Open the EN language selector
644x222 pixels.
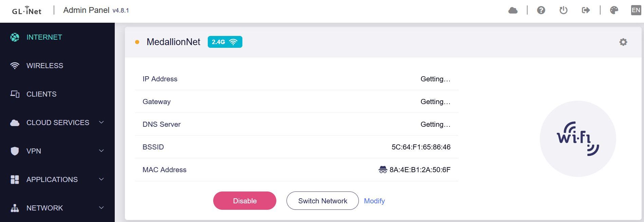pos(636,11)
